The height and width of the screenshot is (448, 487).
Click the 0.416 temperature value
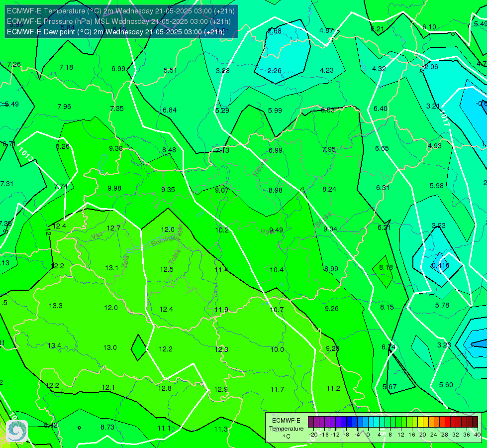pyautogui.click(x=440, y=265)
